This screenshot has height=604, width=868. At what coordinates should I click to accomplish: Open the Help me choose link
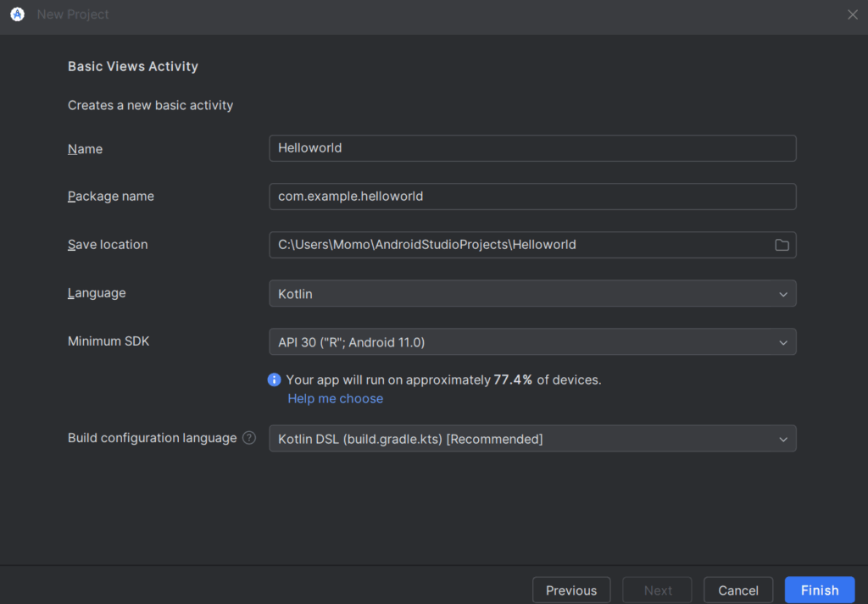point(335,398)
